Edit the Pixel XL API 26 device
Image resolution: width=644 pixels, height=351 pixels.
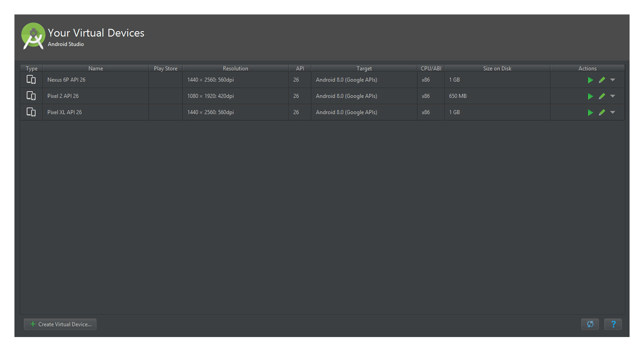coord(602,113)
